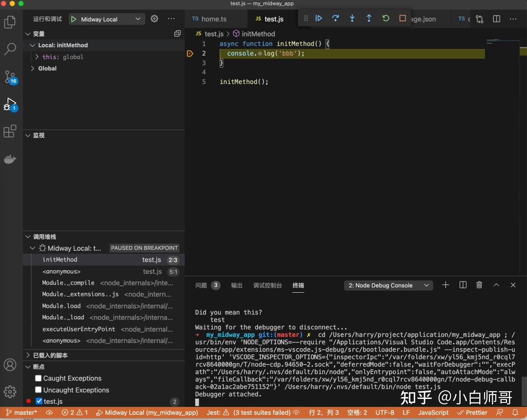Screen dimensions: 527x420
Task: Split the editor to the right
Action: coord(496,19)
